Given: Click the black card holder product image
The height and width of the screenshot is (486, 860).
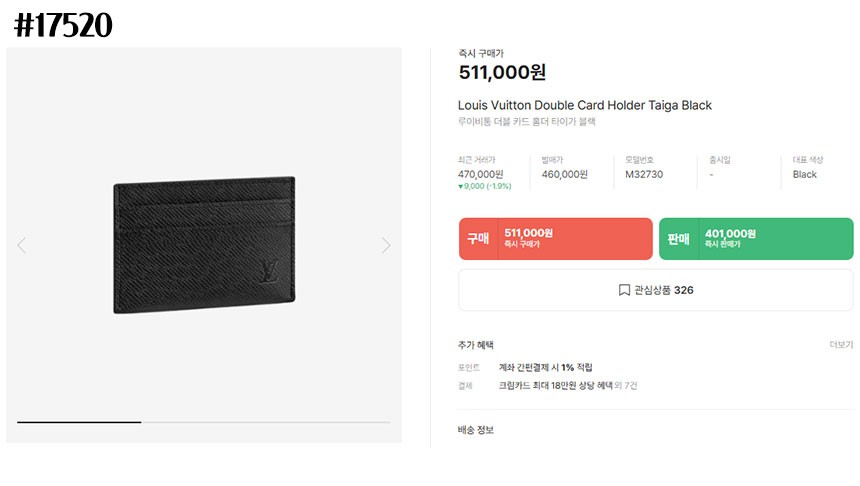Looking at the screenshot, I should click(x=204, y=245).
